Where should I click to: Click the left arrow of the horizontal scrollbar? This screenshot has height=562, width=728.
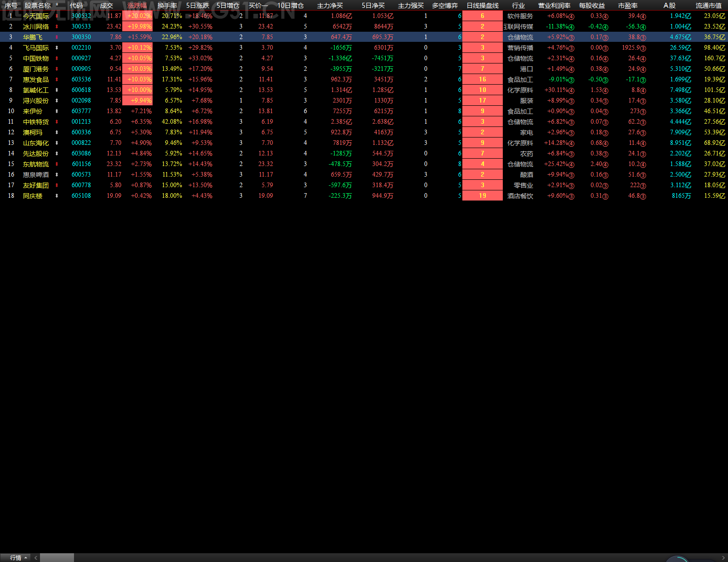[x=36, y=558]
